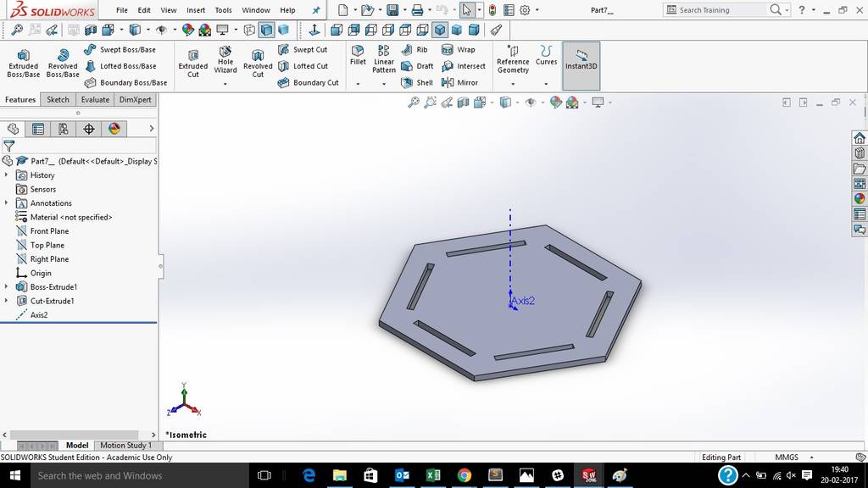Toggle the Instant3D mode
Screen dimensions: 868x488
[581, 64]
